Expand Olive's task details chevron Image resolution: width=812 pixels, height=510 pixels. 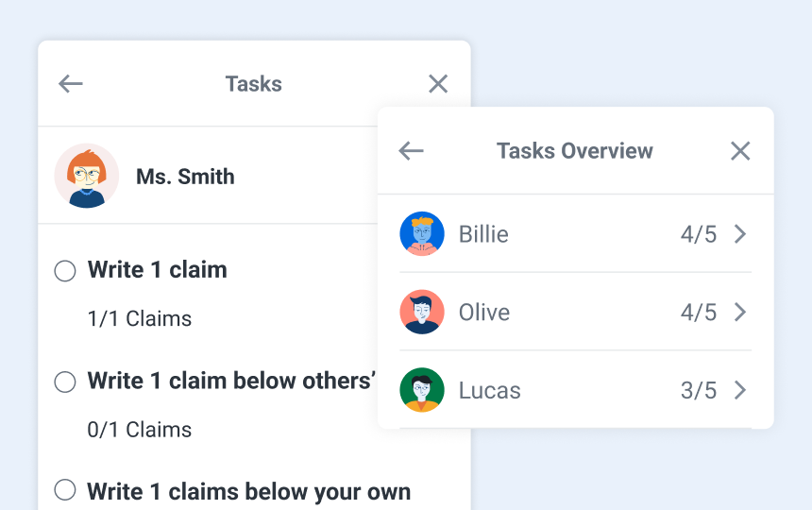740,313
